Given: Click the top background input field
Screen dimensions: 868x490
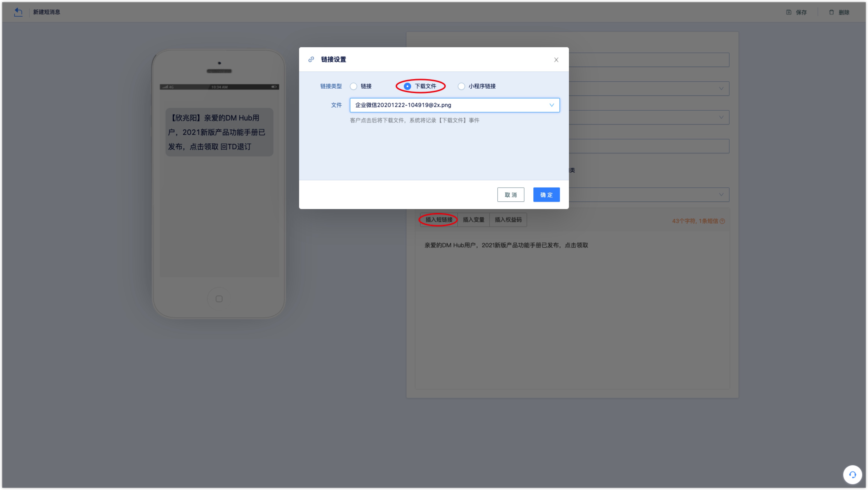Looking at the screenshot, I should [649, 60].
